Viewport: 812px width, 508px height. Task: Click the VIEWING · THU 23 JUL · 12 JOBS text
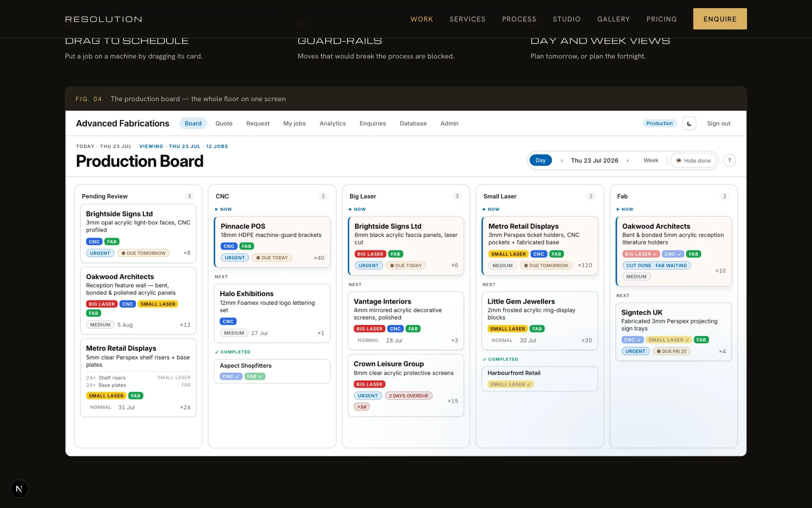184,146
